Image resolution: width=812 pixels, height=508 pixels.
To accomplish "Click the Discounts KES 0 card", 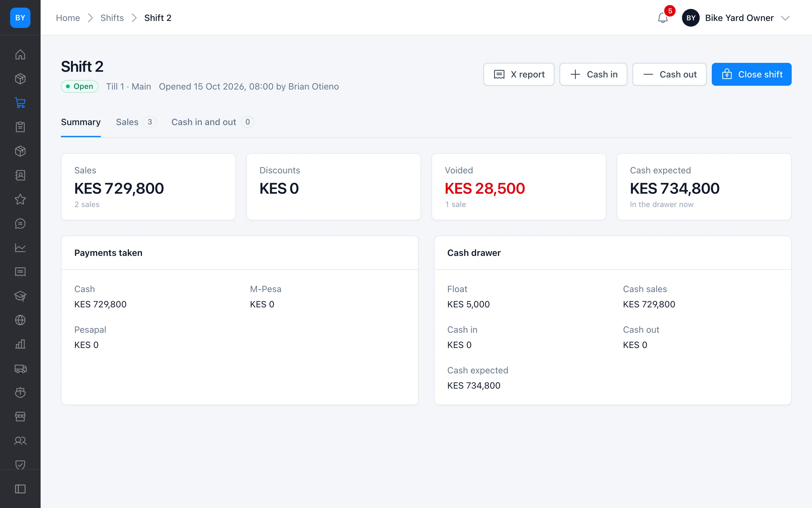I will point(334,187).
